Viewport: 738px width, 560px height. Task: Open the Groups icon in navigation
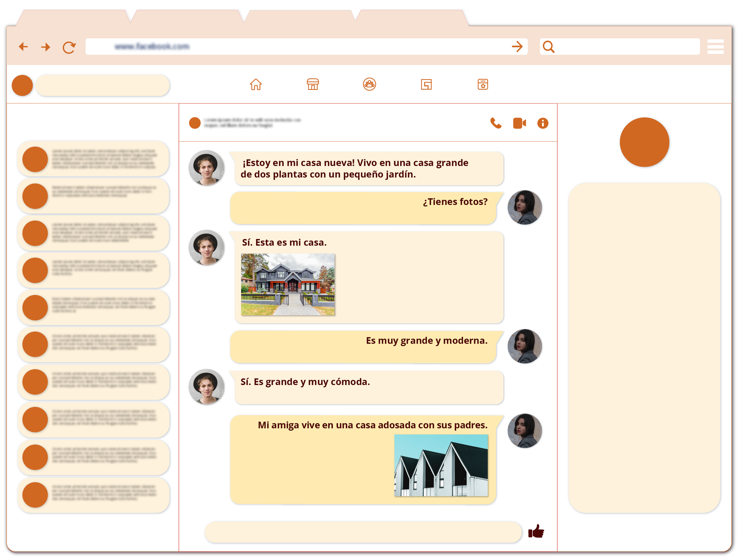pyautogui.click(x=369, y=84)
